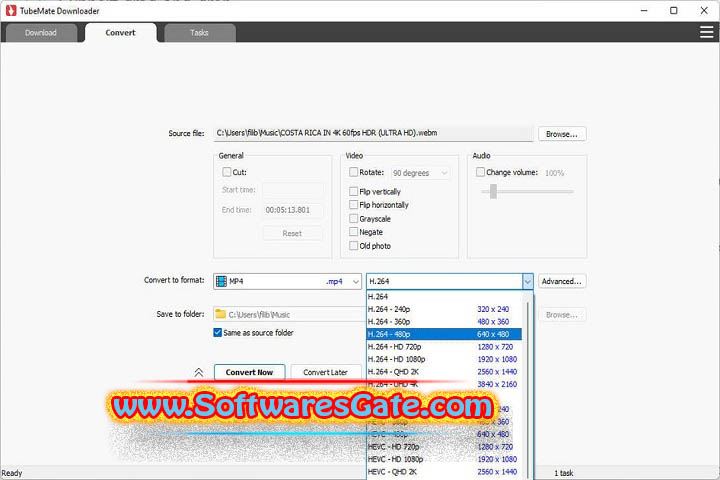
Task: Select H.264 - 240p preset
Action: (x=444, y=309)
